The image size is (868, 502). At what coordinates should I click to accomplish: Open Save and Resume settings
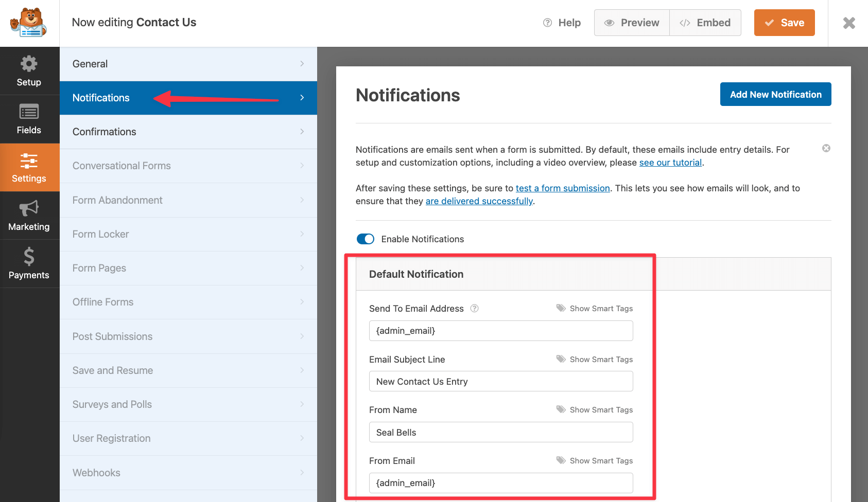click(188, 370)
